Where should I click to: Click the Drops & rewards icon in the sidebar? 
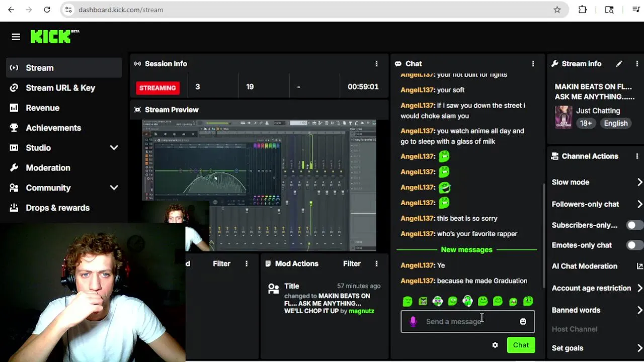point(14,208)
